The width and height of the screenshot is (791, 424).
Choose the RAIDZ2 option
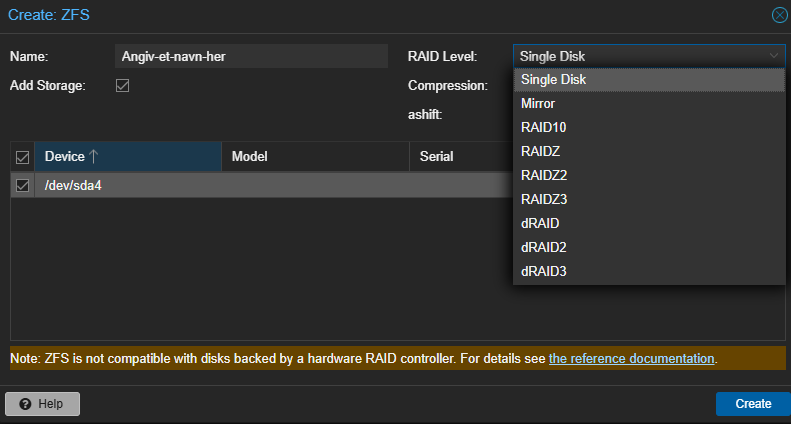[x=649, y=176]
